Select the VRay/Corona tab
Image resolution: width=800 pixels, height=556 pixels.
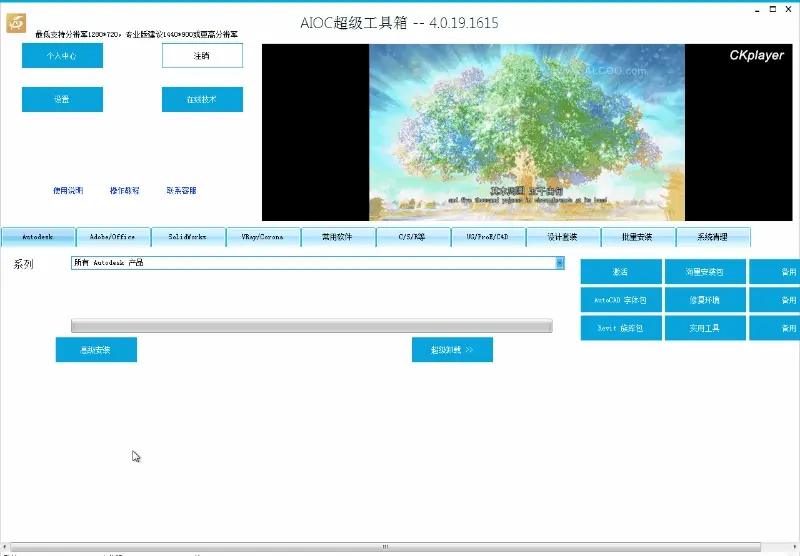point(263,237)
